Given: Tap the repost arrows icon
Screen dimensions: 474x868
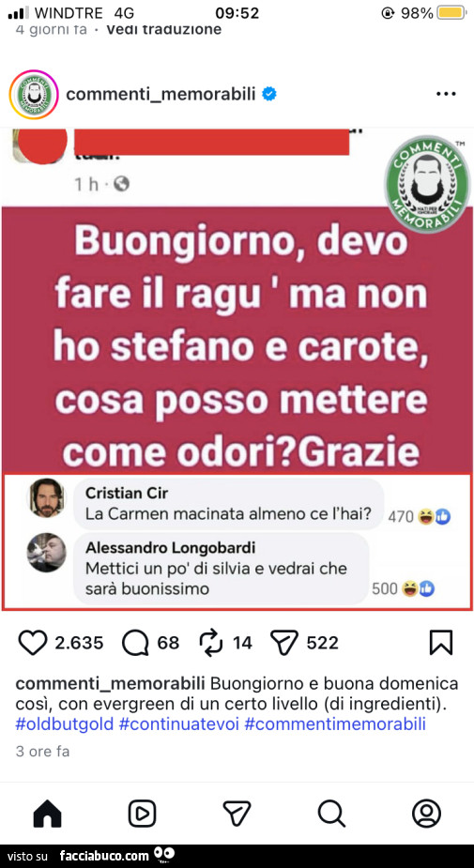Looking at the screenshot, I should coord(210,643).
